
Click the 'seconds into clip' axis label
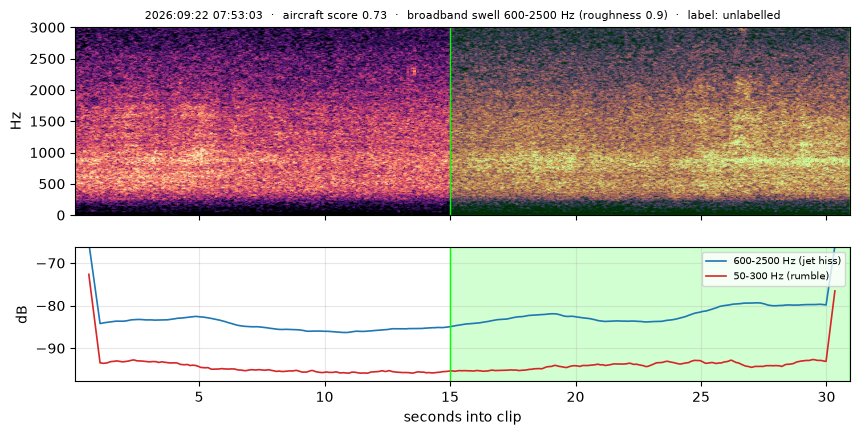click(462, 417)
